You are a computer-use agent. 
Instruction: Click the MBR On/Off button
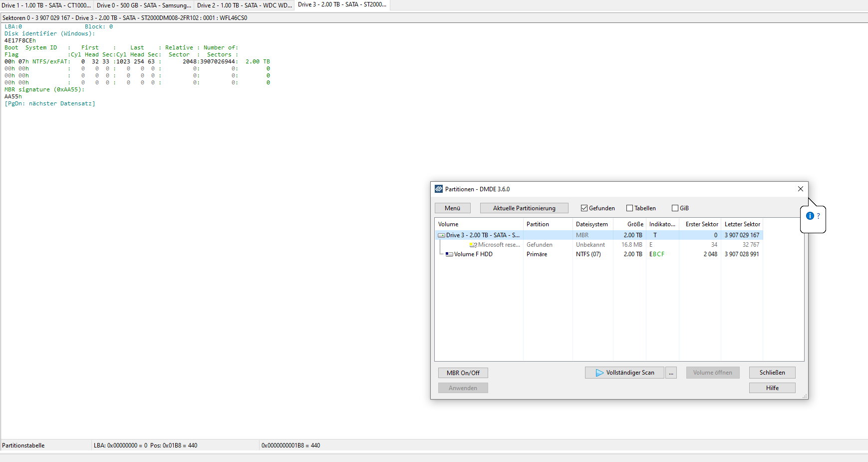coord(463,373)
